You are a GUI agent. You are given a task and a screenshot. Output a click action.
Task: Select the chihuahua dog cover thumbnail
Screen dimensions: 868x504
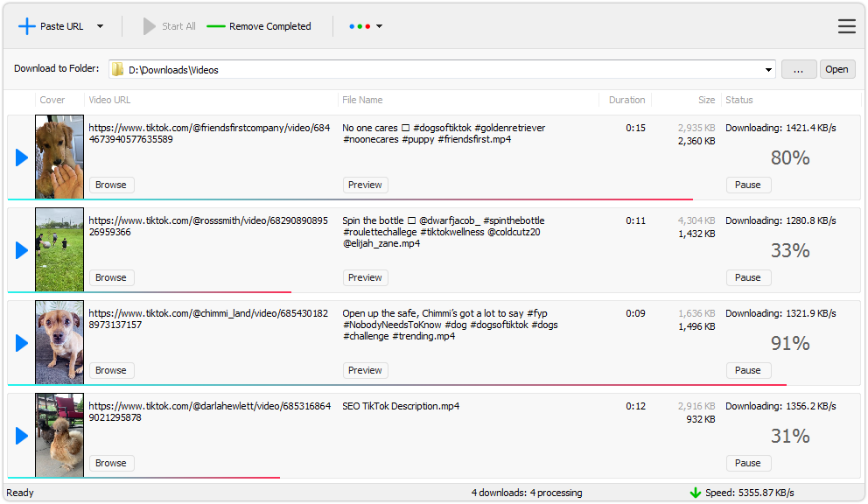[x=59, y=342]
